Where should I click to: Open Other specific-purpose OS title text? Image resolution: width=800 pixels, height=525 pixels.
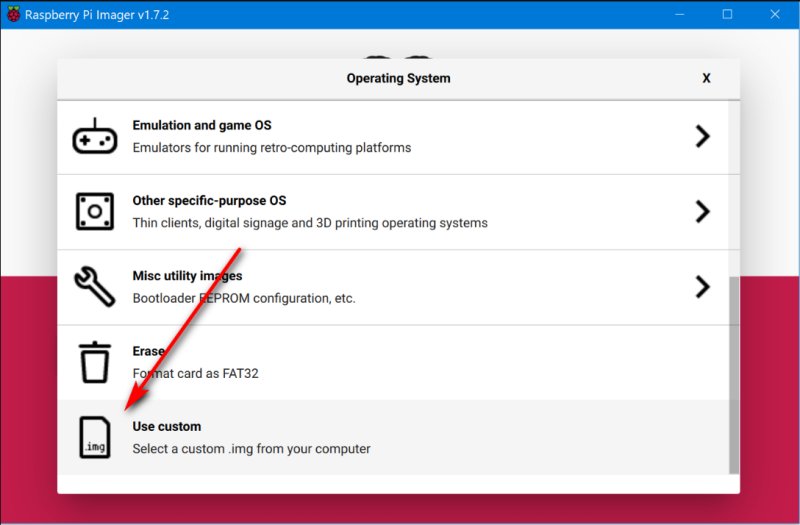(209, 201)
